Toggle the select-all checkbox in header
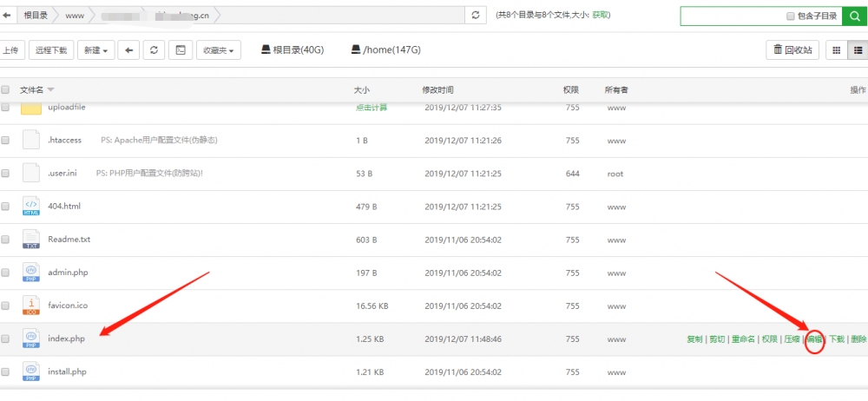 point(6,89)
